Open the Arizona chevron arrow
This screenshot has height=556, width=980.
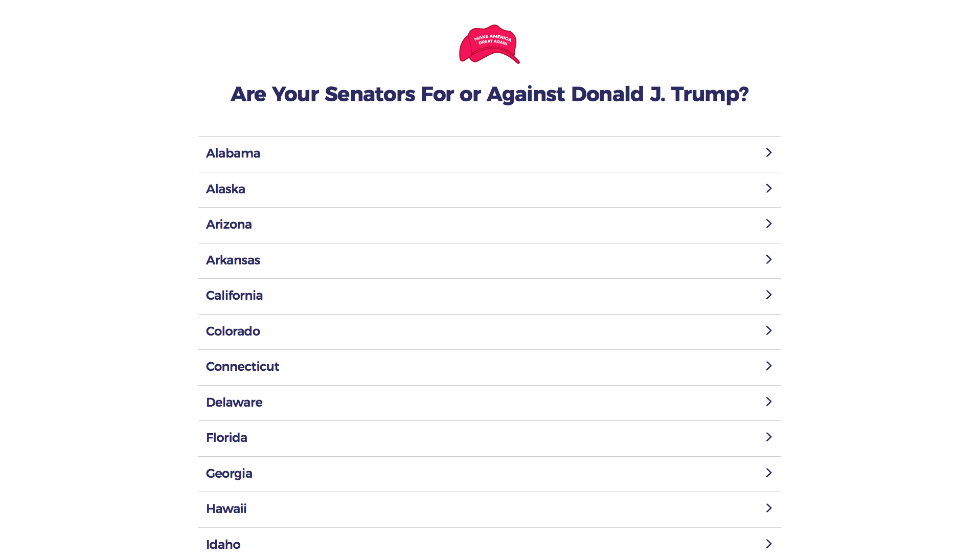[x=768, y=224]
